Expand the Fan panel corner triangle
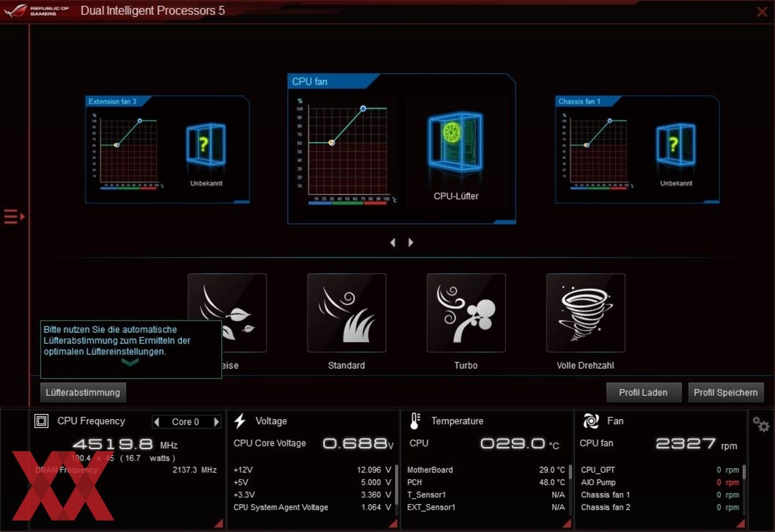The width and height of the screenshot is (775, 532). (x=740, y=523)
